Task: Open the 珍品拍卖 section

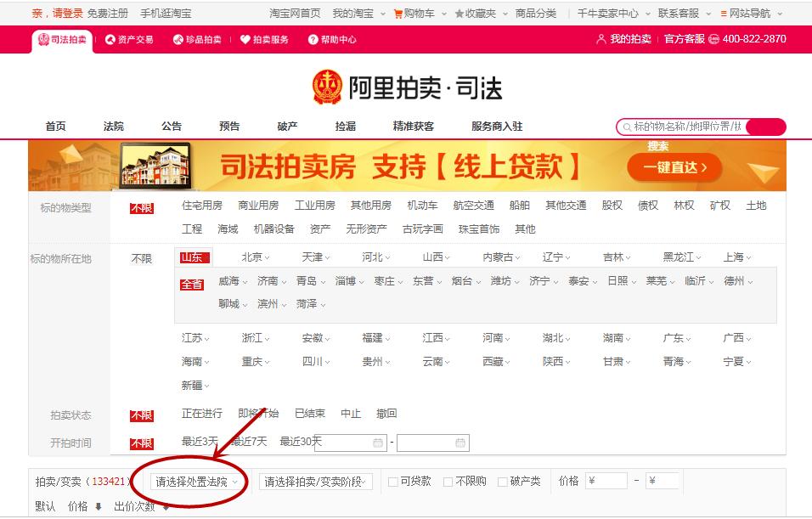Action: (197, 39)
